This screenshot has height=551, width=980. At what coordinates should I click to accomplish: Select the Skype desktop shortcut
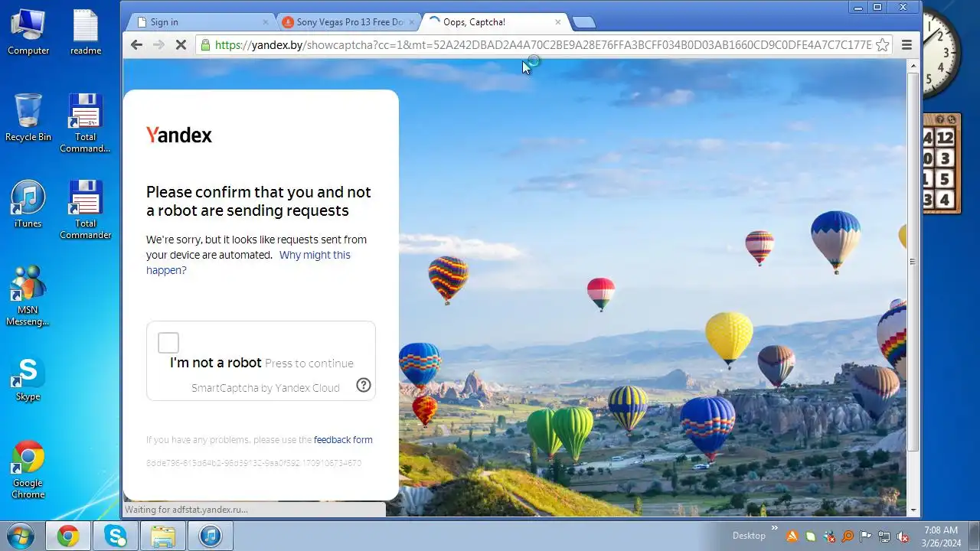[28, 378]
